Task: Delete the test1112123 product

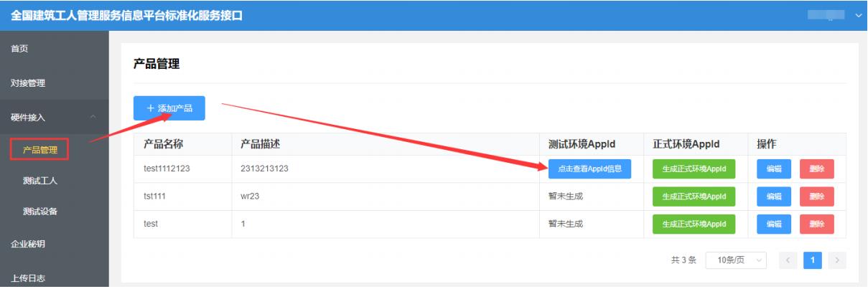Action: click(817, 169)
